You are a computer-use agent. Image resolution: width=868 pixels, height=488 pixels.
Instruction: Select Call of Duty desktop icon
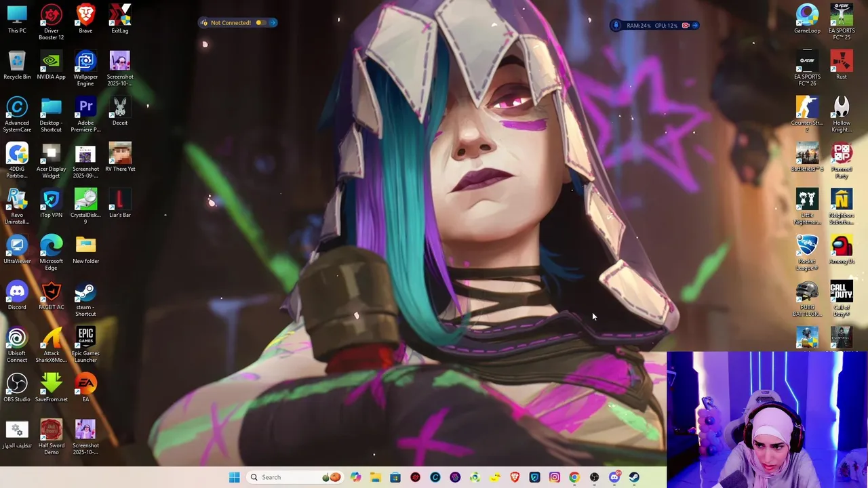pos(842,298)
